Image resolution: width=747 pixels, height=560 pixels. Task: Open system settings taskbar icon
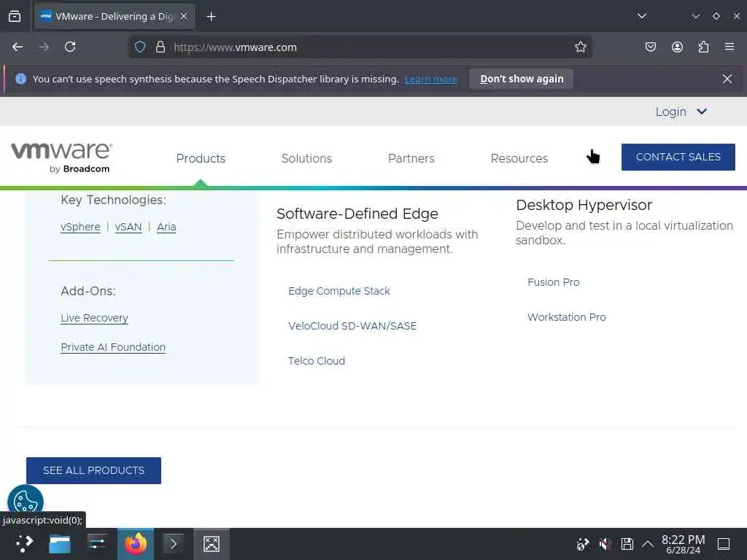pyautogui.click(x=97, y=544)
